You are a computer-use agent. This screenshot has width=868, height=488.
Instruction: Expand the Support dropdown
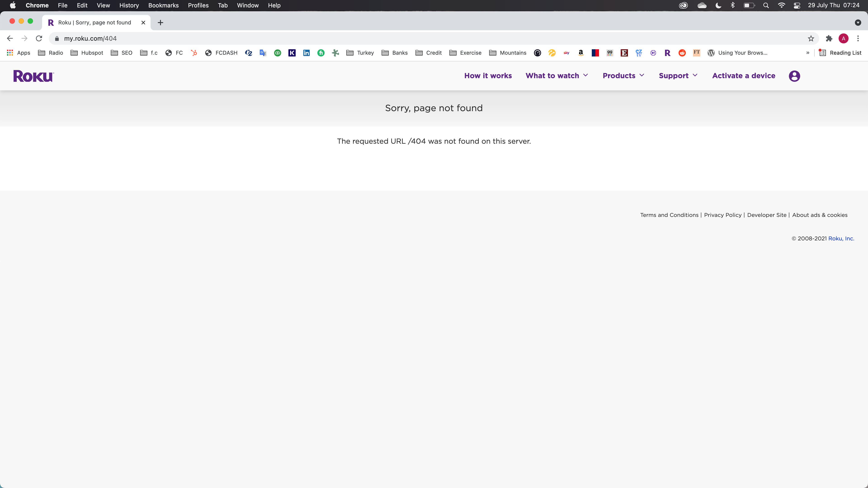coord(678,76)
